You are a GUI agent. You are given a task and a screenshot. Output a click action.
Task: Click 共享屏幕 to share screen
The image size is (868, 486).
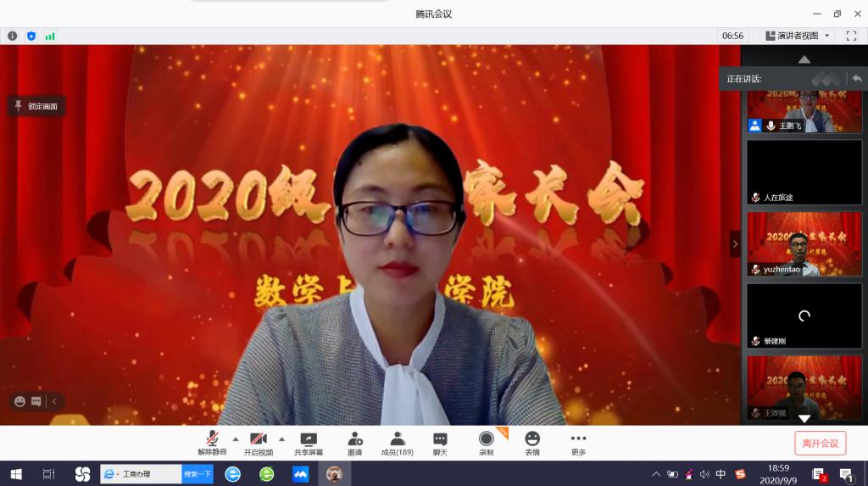(308, 443)
